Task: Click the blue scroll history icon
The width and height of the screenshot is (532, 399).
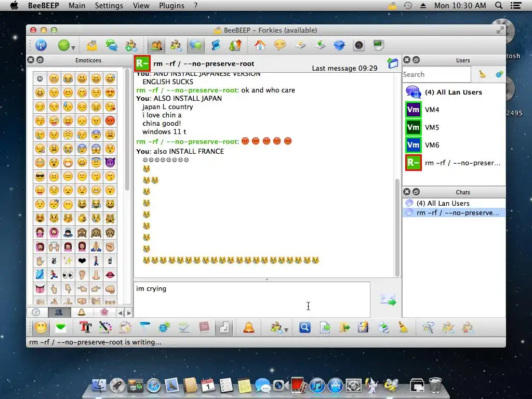Action: (x=216, y=45)
